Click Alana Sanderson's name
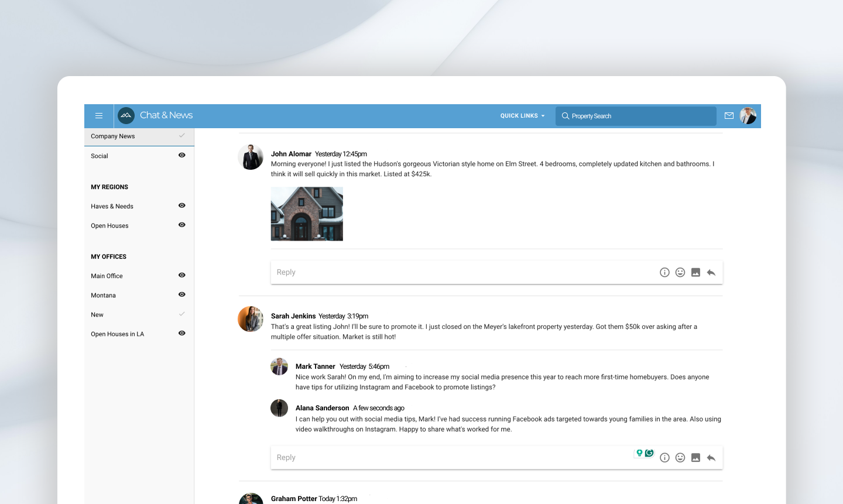 click(323, 408)
